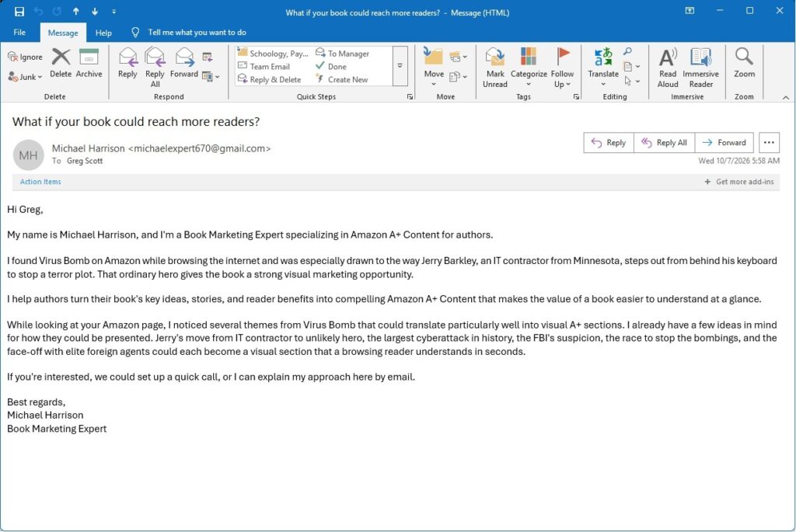
Task: Click ribbon Reply button
Action: pos(127,63)
